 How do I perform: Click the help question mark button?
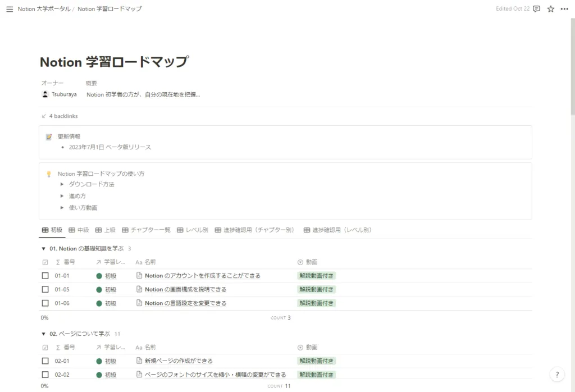click(557, 375)
